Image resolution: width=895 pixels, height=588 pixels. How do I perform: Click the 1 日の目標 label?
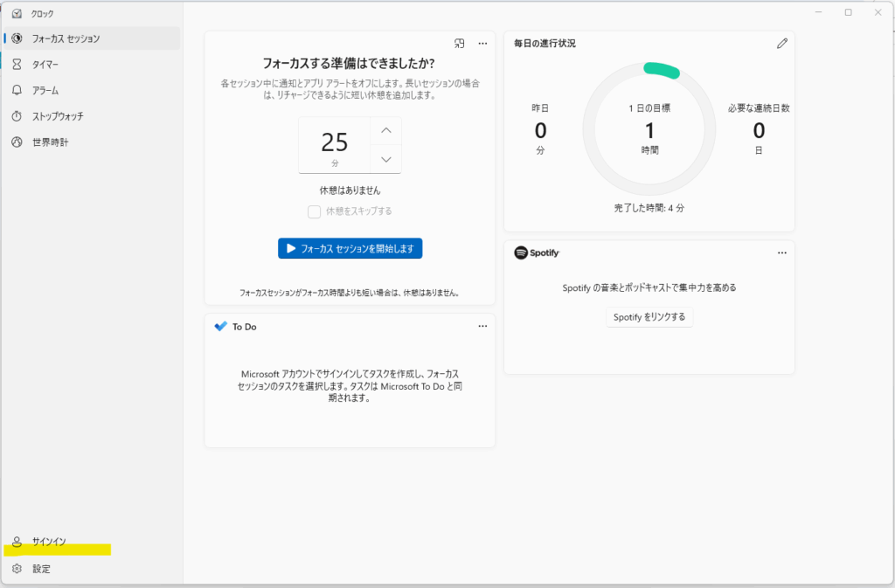point(649,107)
